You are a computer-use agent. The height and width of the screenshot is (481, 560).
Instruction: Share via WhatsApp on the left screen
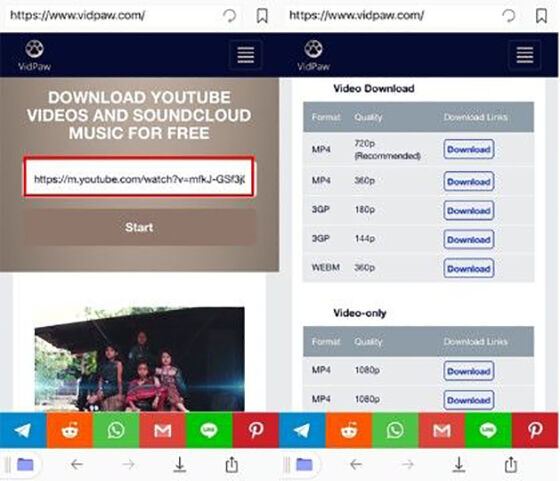[x=116, y=430]
